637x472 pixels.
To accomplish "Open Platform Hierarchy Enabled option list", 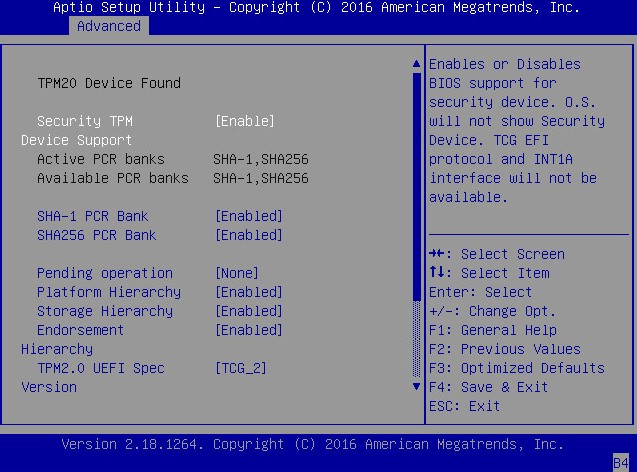I will (x=249, y=292).
